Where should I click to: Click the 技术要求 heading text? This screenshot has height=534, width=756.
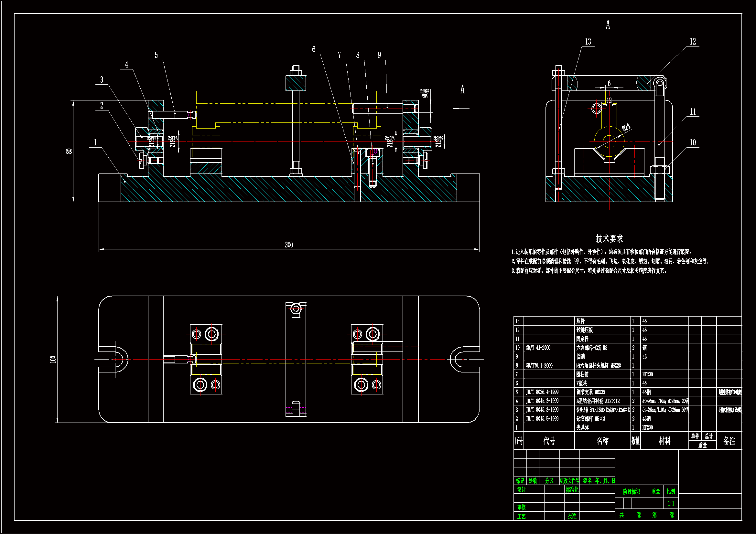[609, 238]
